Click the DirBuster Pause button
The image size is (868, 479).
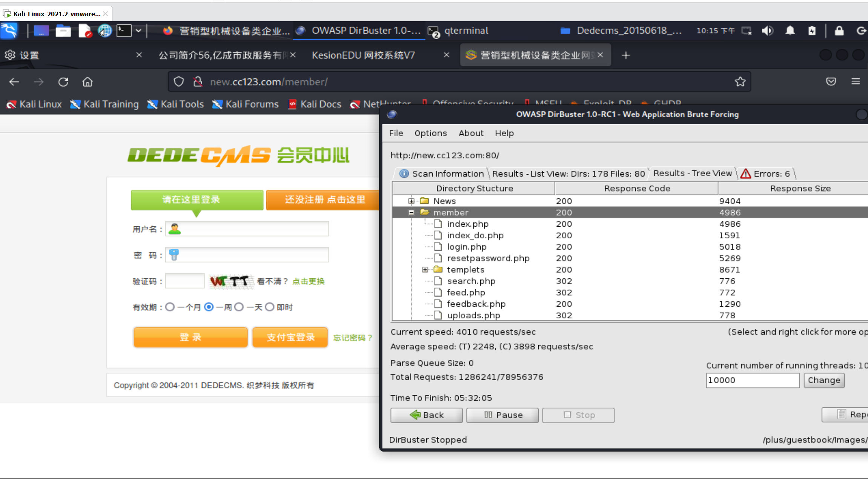[502, 415]
